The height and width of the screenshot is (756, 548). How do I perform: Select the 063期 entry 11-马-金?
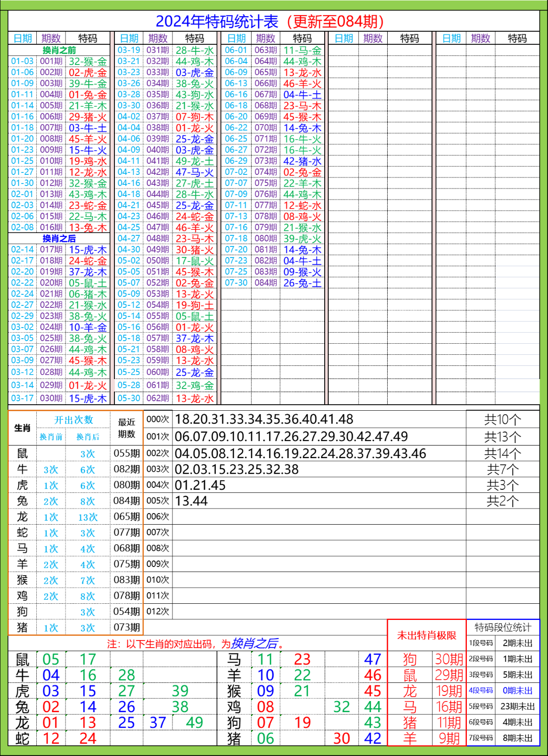(303, 51)
